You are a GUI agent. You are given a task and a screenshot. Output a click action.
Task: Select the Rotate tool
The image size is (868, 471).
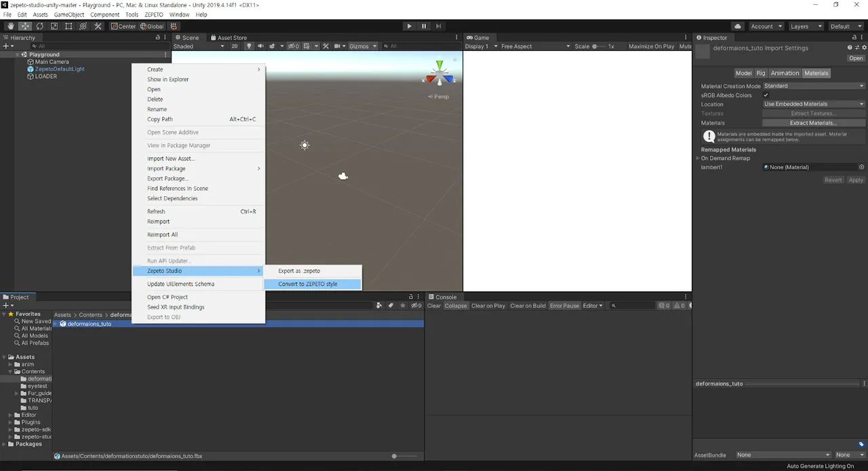(x=39, y=25)
